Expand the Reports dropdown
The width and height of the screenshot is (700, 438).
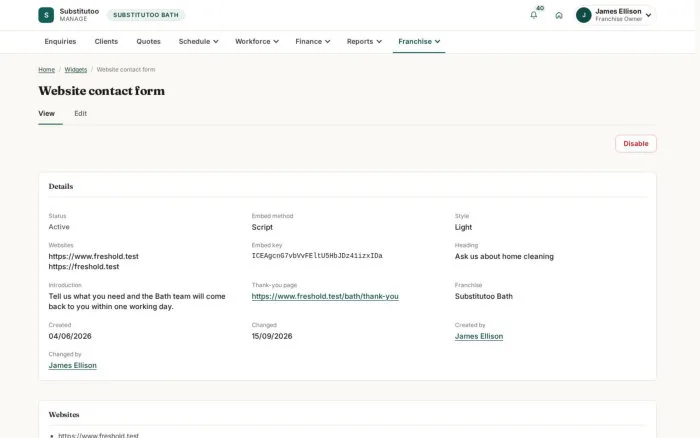(364, 42)
